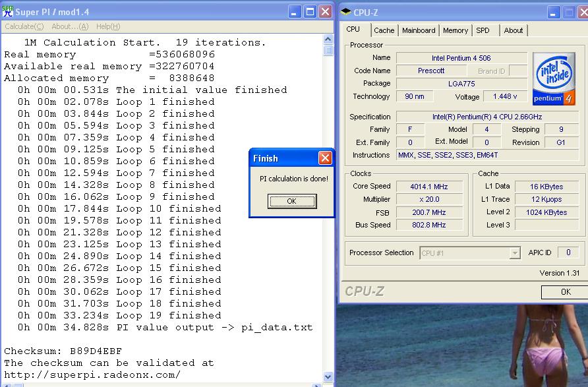588x387 pixels.
Task: Open the About menu in Super PI
Action: coord(70,26)
